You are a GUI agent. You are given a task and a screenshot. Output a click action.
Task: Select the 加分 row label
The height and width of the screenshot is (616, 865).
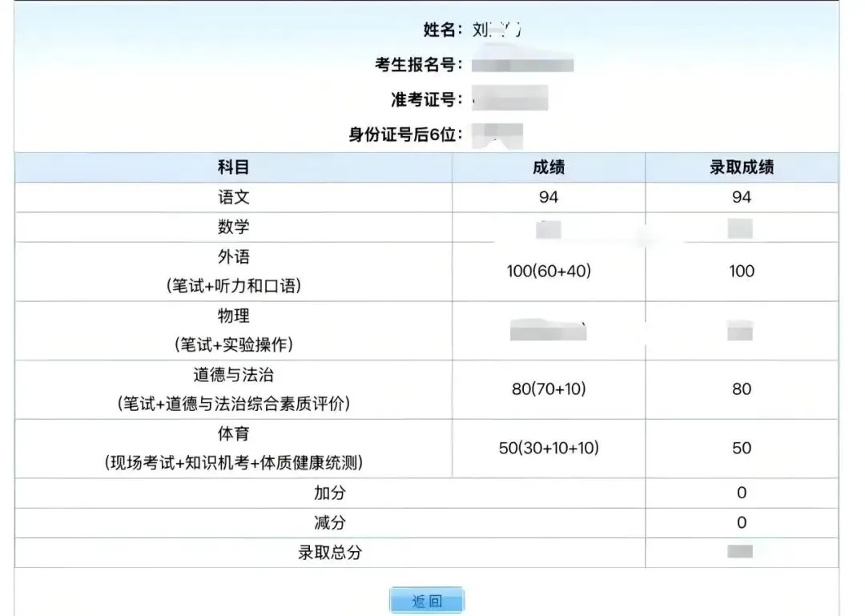tap(330, 493)
